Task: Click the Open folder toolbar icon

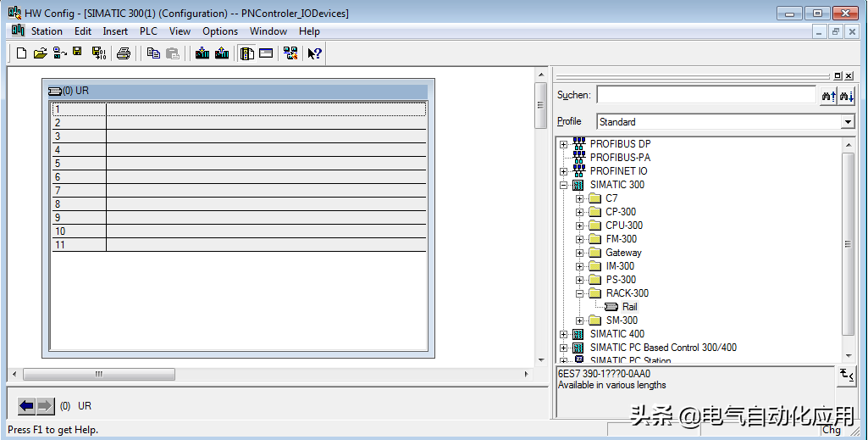Action: tap(40, 53)
